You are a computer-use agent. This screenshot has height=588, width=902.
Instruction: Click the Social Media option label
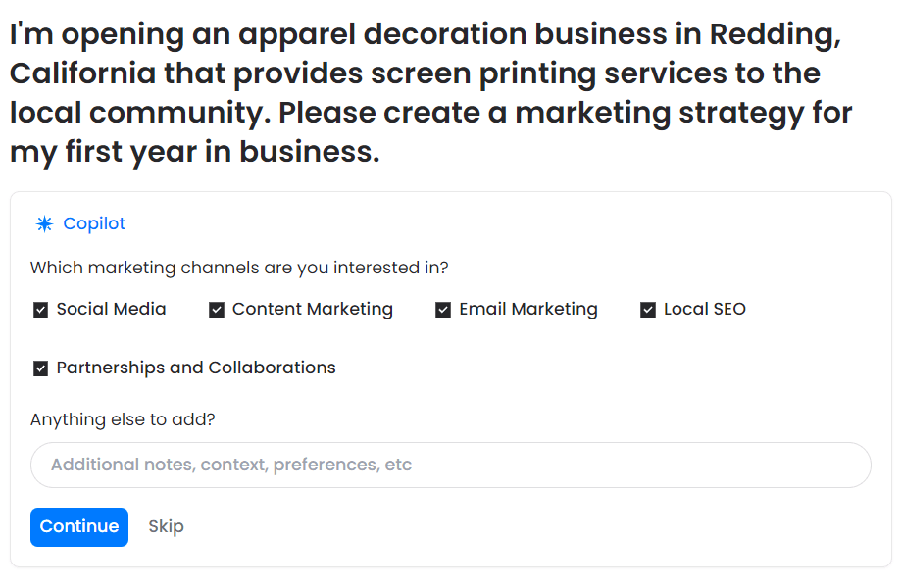point(111,309)
